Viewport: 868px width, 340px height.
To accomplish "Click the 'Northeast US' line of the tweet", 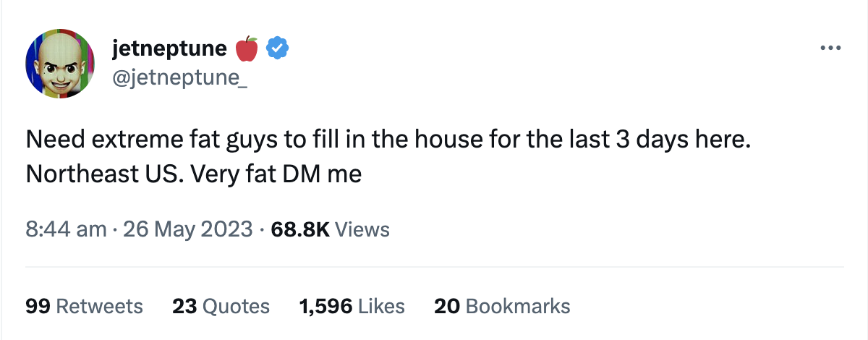I will coord(193,174).
